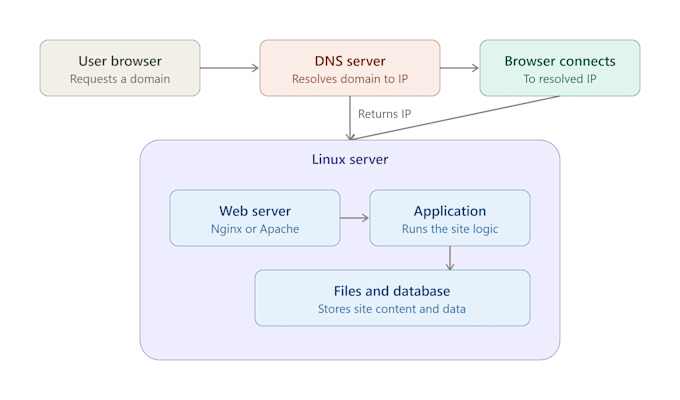Image resolution: width=680 pixels, height=400 pixels.
Task: Click 'Nginx or Apache' subtitle text
Action: [x=255, y=229]
